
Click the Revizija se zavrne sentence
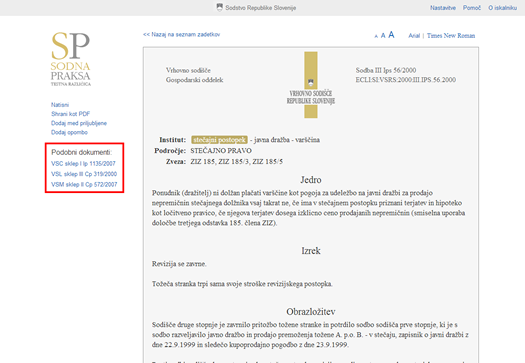coord(179,264)
